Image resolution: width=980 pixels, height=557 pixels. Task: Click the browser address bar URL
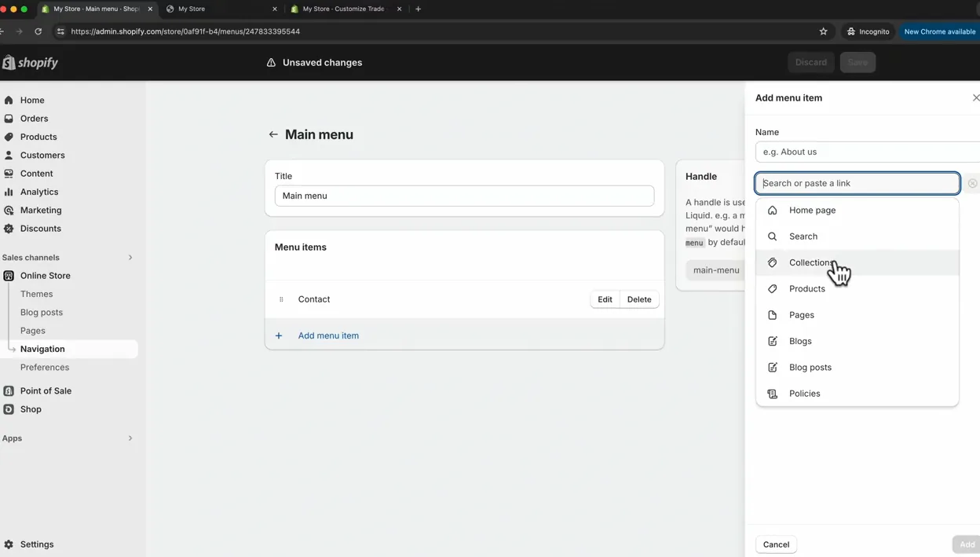point(185,31)
